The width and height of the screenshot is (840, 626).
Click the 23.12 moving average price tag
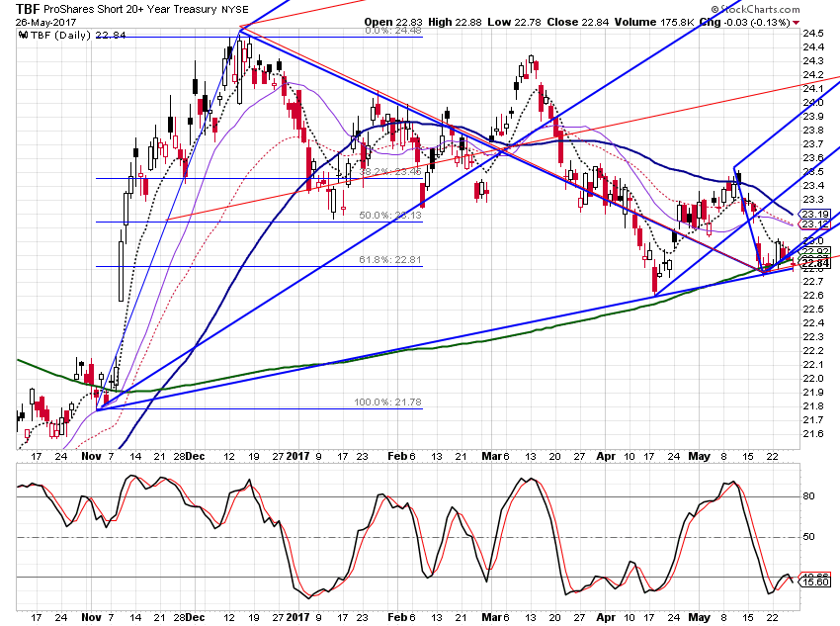815,224
